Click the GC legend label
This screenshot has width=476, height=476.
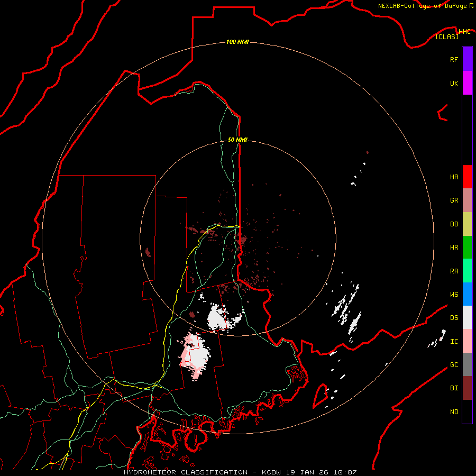(454, 365)
